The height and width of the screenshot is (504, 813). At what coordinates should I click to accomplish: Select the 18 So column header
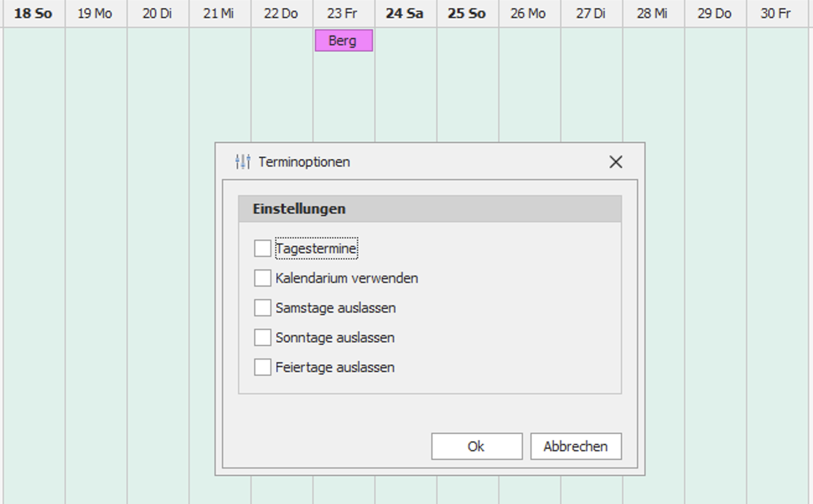click(32, 11)
